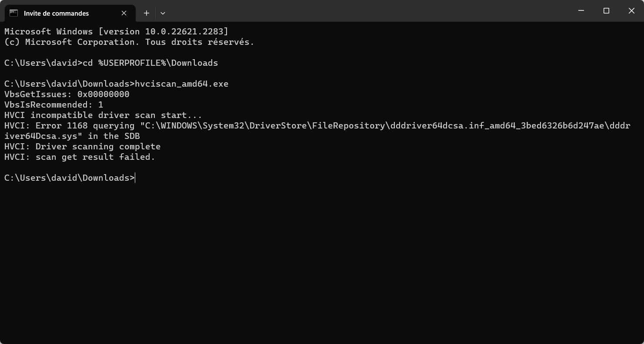Close the Invite de commandes tab
The width and height of the screenshot is (644, 344).
point(124,13)
